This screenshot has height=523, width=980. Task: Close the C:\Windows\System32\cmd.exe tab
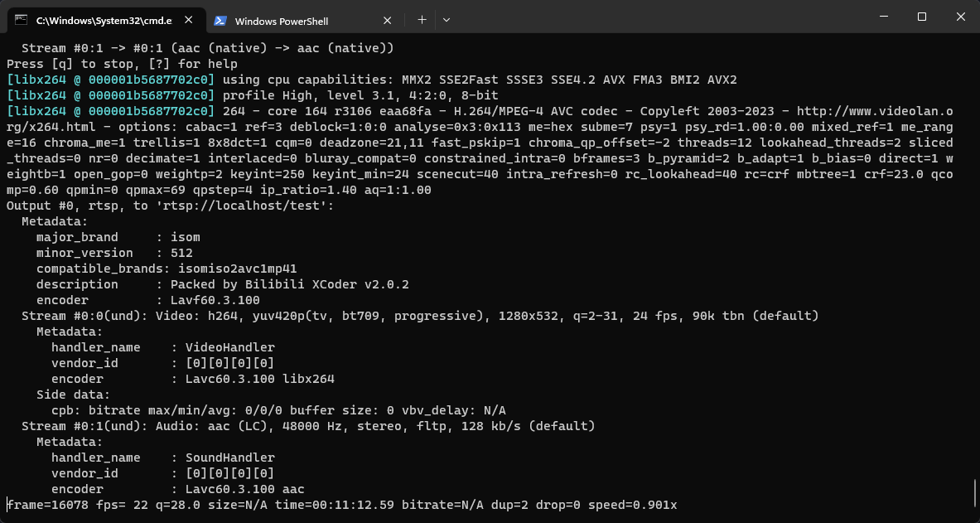pos(188,20)
